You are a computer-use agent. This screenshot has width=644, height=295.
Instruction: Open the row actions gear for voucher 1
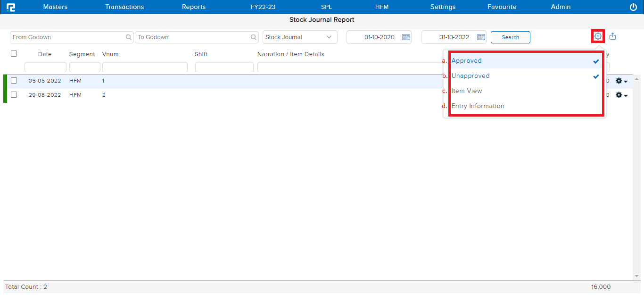click(x=621, y=81)
